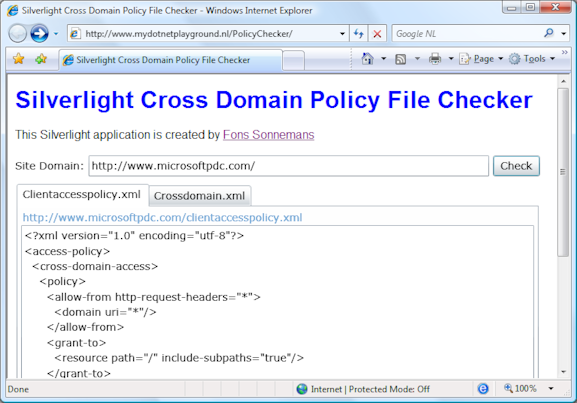The width and height of the screenshot is (577, 403).
Task: Expand the Home button dropdown arrow
Action: [383, 59]
